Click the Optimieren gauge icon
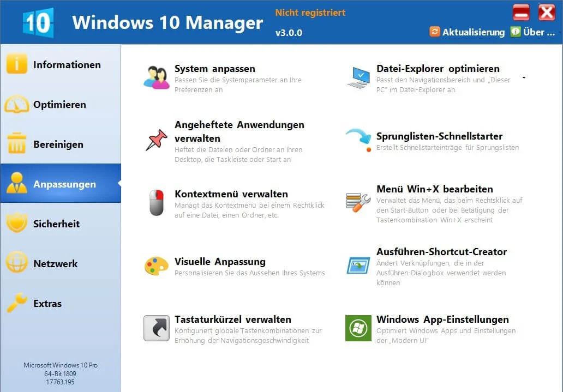Image resolution: width=563 pixels, height=392 pixels. tap(16, 104)
